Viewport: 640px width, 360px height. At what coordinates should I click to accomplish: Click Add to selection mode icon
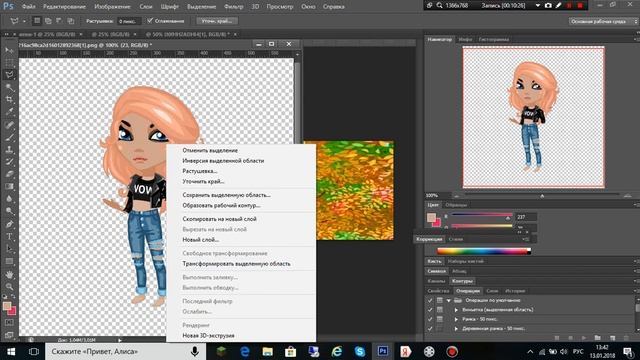(x=48, y=21)
